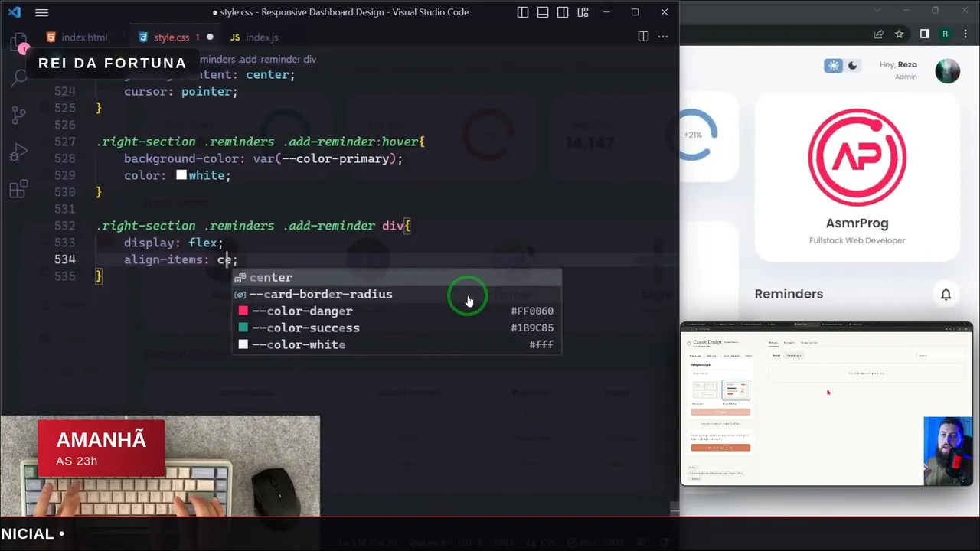
Task: Click the "Hey, Reza" greeting text
Action: tap(898, 64)
